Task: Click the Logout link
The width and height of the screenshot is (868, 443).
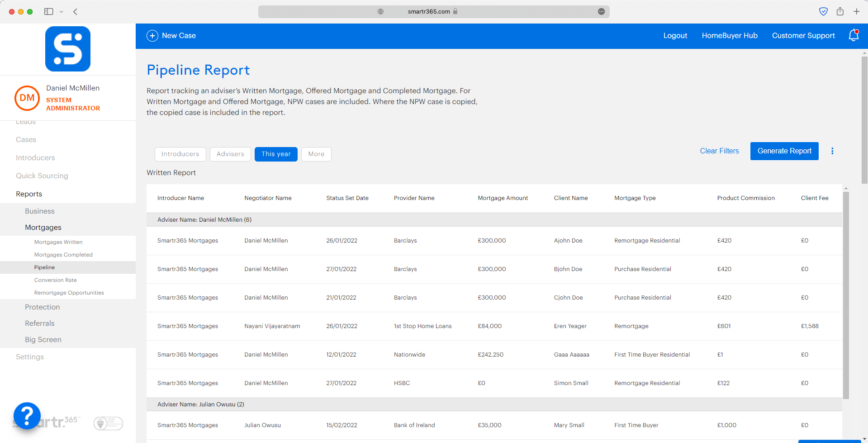Action: (x=675, y=36)
